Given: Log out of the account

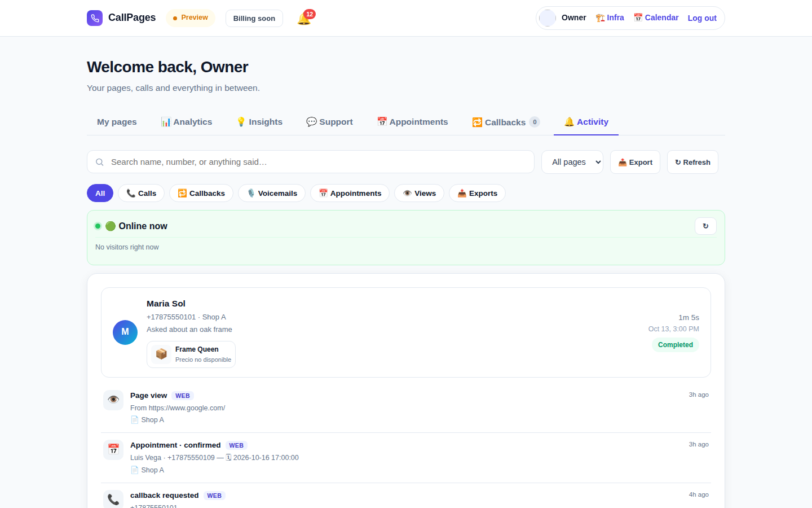Looking at the screenshot, I should tap(702, 18).
